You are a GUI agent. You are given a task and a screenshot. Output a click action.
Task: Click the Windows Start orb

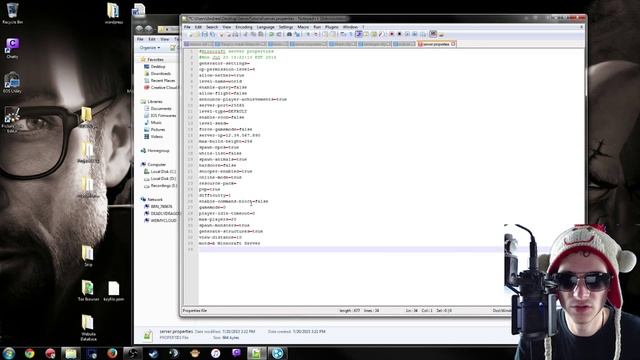point(9,353)
